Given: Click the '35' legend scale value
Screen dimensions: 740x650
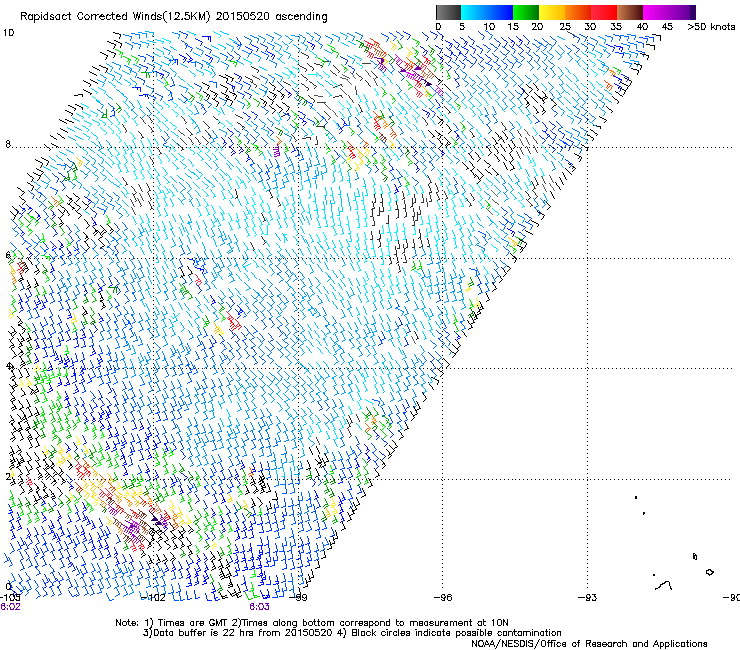Looking at the screenshot, I should click(x=616, y=27).
